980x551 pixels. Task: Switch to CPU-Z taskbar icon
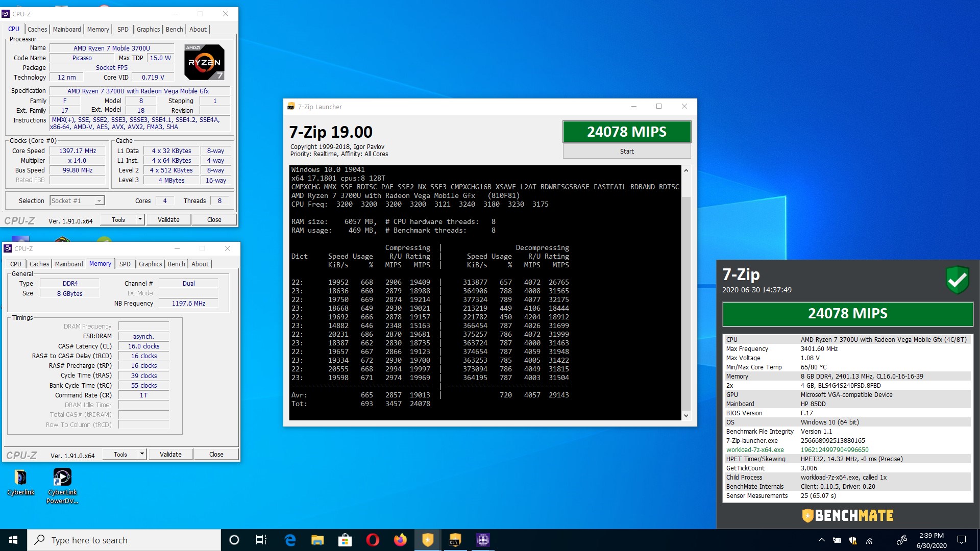483,540
